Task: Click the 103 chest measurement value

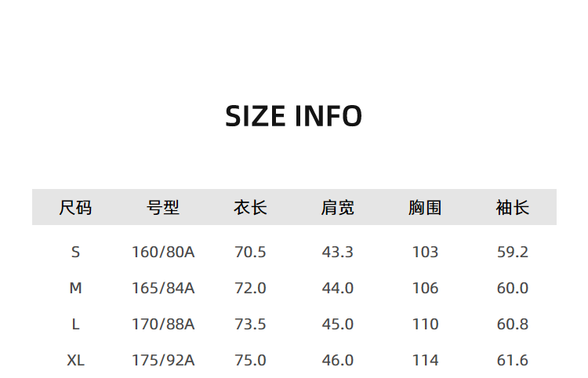Action: [425, 252]
